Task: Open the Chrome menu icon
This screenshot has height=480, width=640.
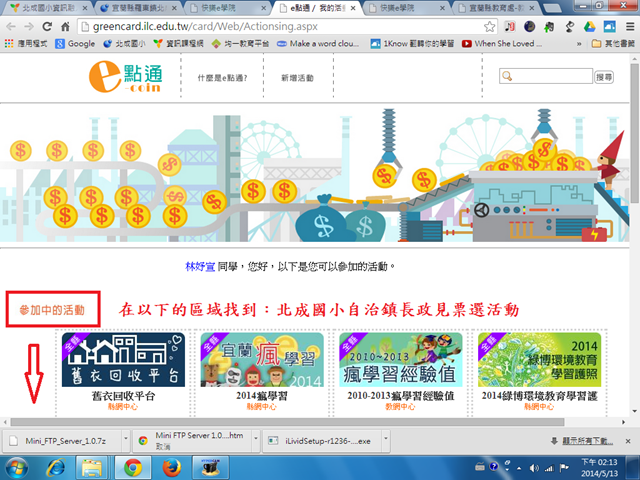Action: [628, 27]
